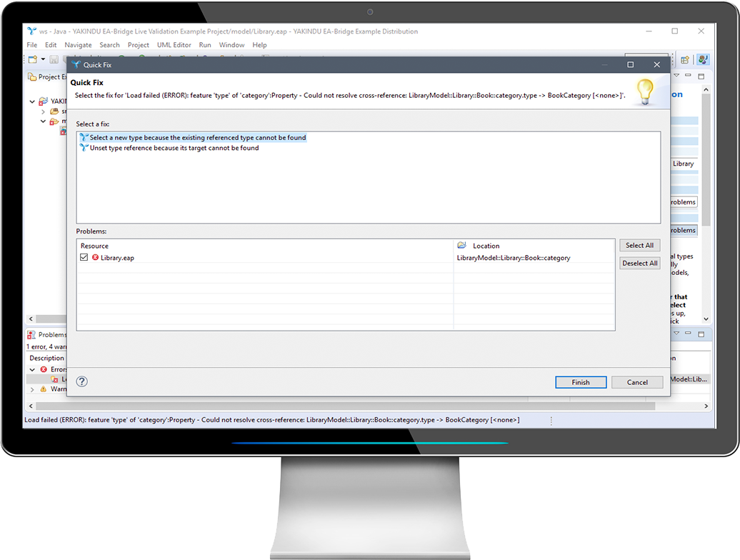Open the Help menu
The image size is (740, 560).
coord(259,45)
